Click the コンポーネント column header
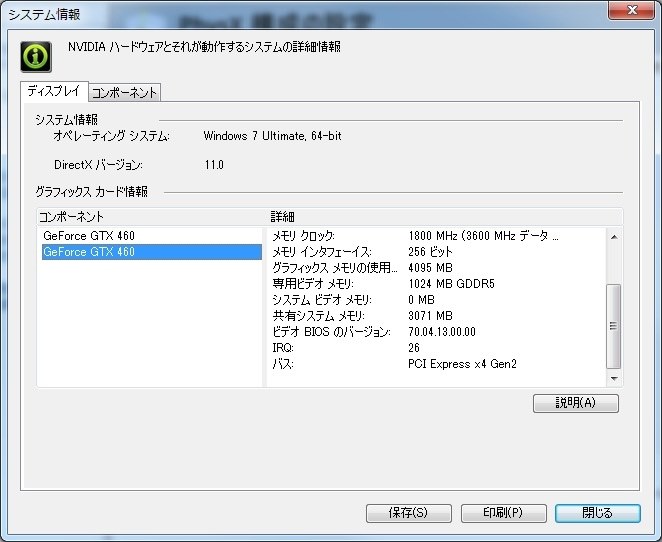 tap(152, 217)
